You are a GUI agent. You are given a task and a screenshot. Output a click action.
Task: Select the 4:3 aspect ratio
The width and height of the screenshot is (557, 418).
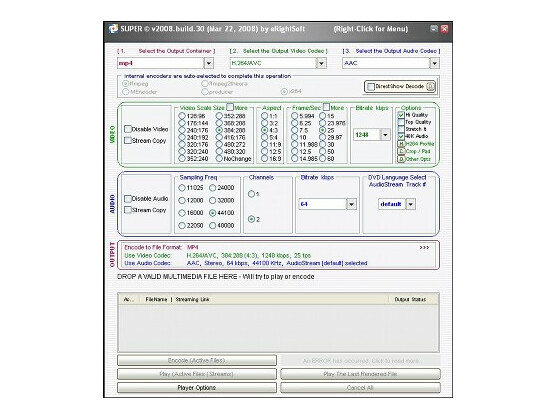264,130
